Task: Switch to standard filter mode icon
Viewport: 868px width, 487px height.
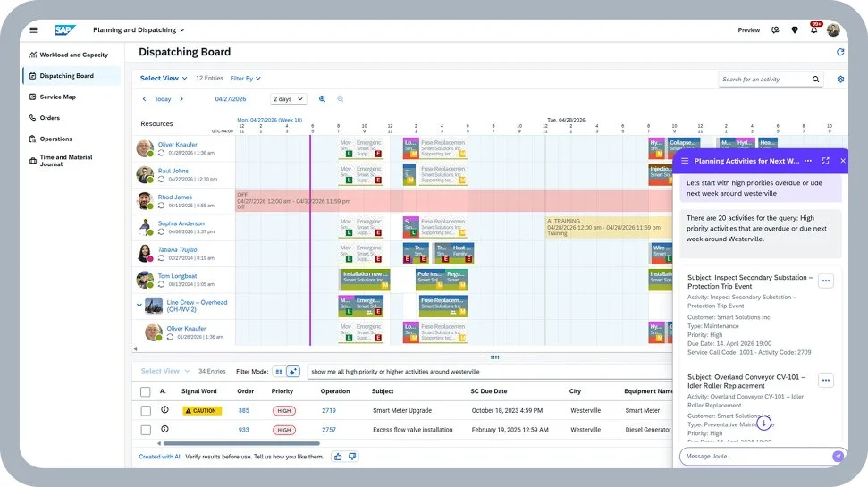Action: pos(279,372)
